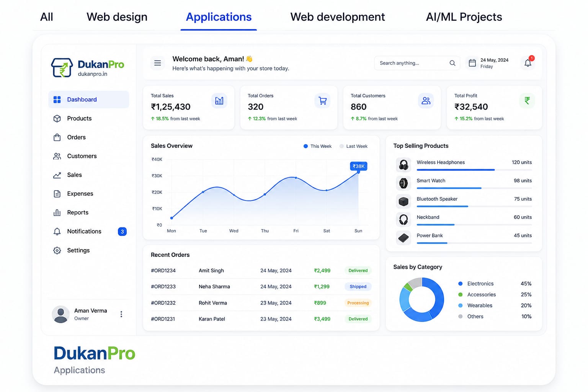Screen dimensions: 588x392
Task: Click the Electronics legend color dot
Action: pyautogui.click(x=461, y=284)
